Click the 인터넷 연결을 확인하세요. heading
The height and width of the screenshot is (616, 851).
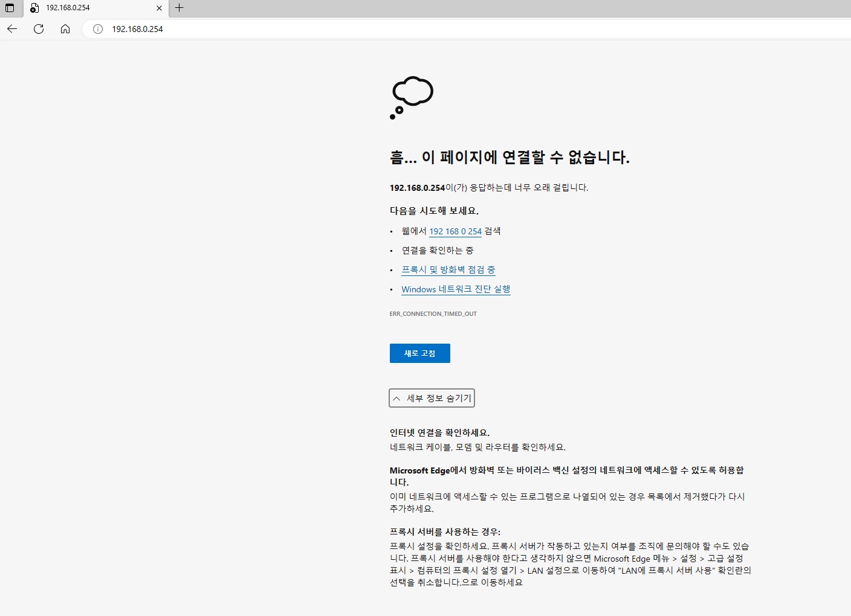[x=440, y=433]
